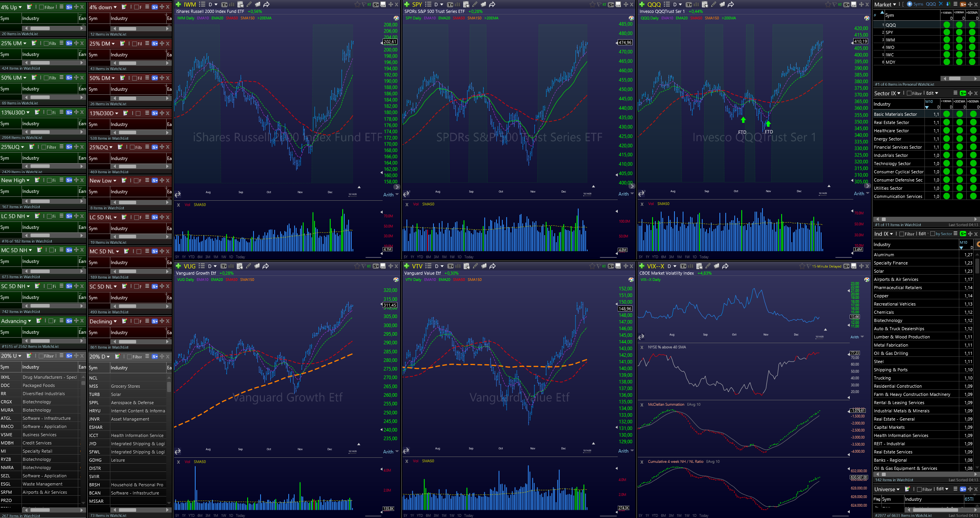
Task: Click the share arrow icon on SPY chart
Action: pos(492,4)
